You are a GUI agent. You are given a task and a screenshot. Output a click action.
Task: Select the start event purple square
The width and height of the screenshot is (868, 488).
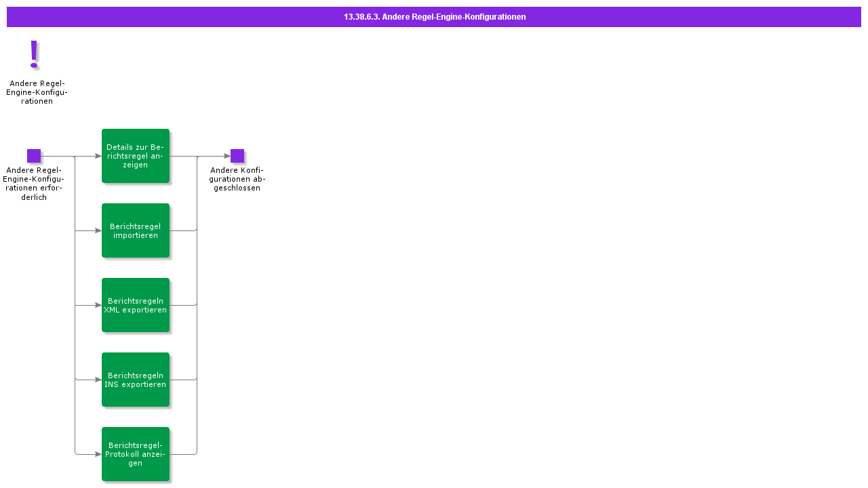tap(34, 156)
